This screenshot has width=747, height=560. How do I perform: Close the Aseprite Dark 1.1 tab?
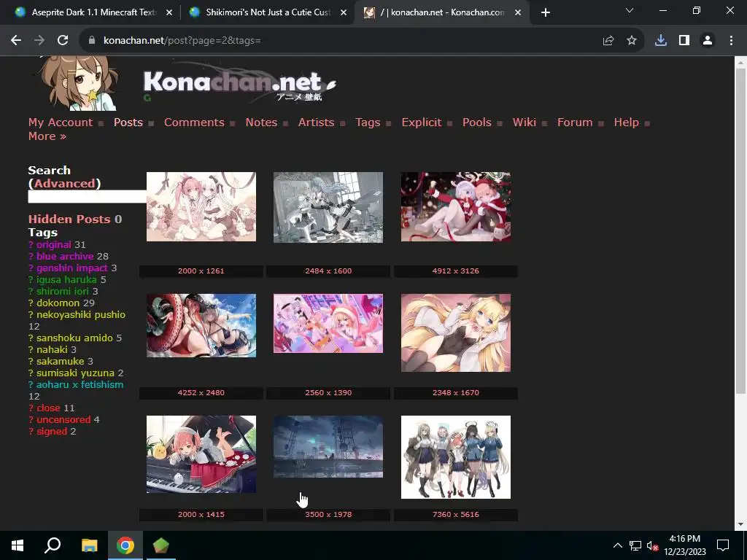169,13
